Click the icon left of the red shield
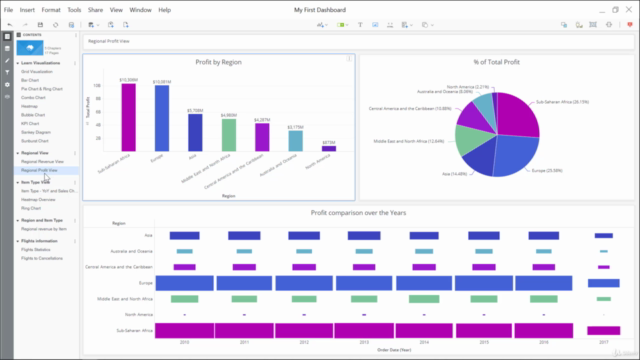Screen dimensions: 640x360 [609, 25]
